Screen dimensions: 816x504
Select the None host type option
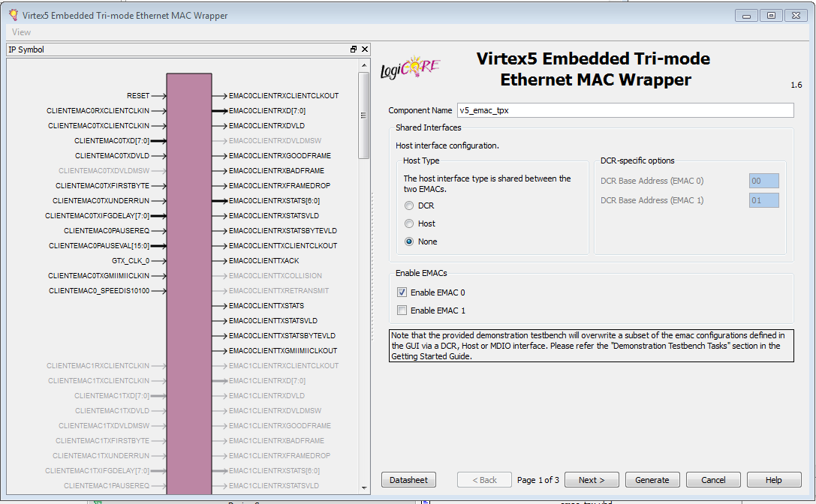[409, 241]
